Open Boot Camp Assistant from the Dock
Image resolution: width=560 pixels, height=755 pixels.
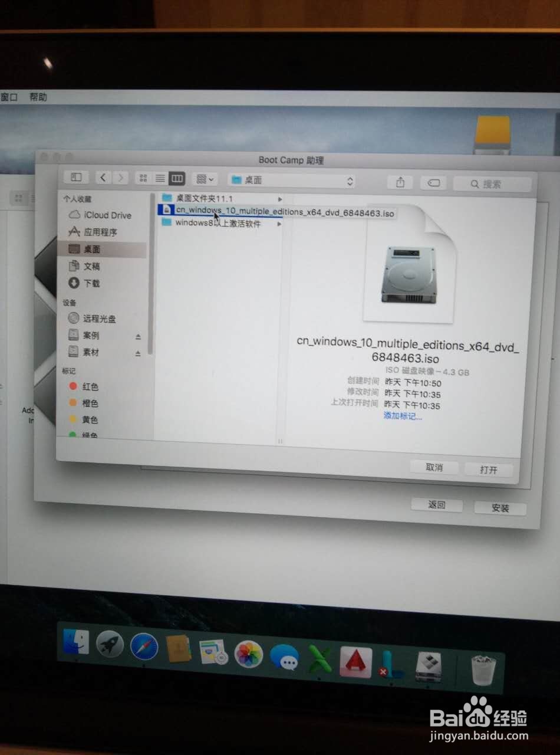click(429, 667)
